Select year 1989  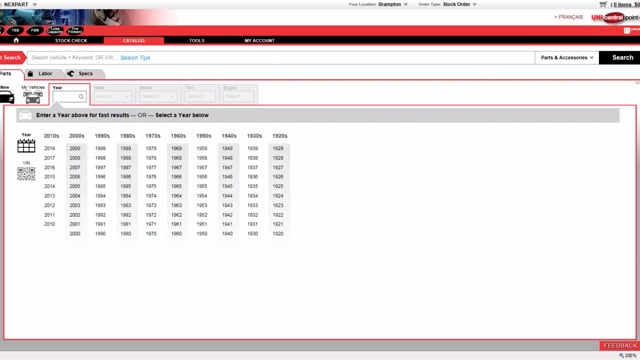point(126,149)
